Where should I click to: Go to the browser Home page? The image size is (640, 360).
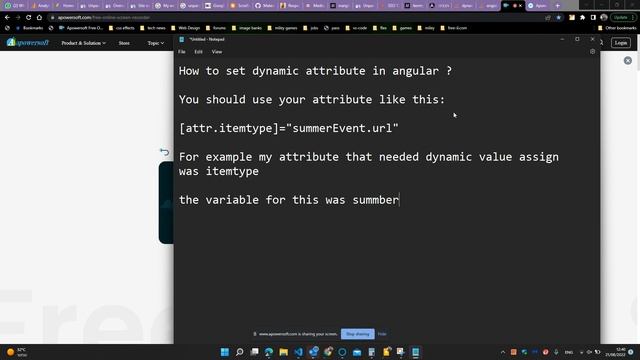click(39, 18)
